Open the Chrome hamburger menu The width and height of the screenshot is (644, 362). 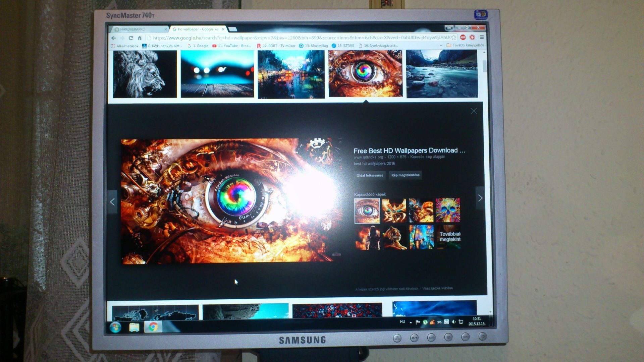click(482, 37)
